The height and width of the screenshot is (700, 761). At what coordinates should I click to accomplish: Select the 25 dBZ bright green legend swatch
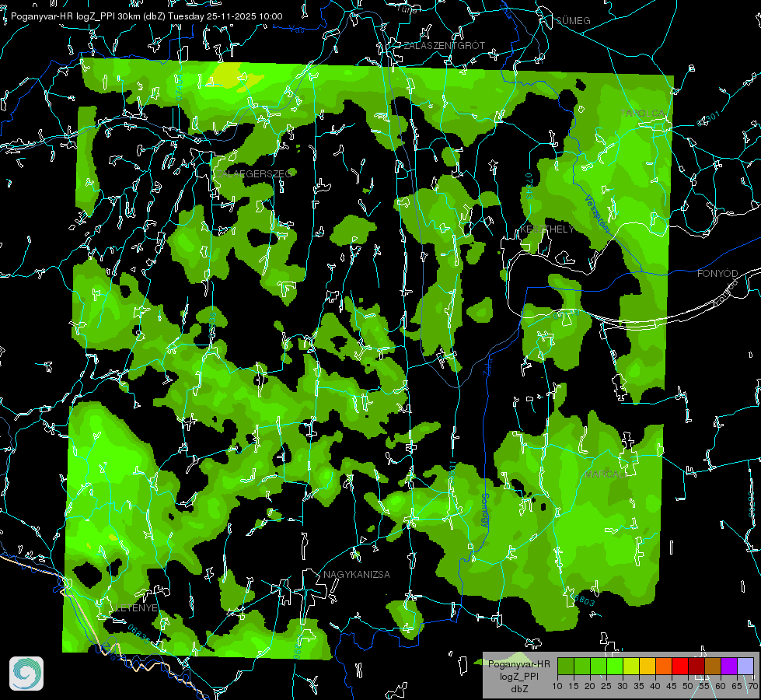[x=614, y=666]
